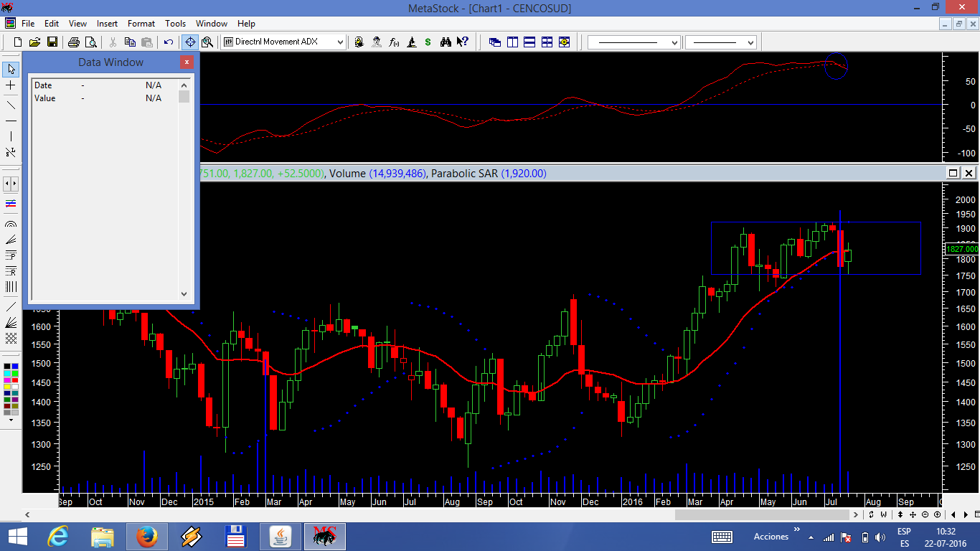Viewport: 980px width, 551px height.
Task: Open the File menu
Action: pyautogui.click(x=28, y=24)
